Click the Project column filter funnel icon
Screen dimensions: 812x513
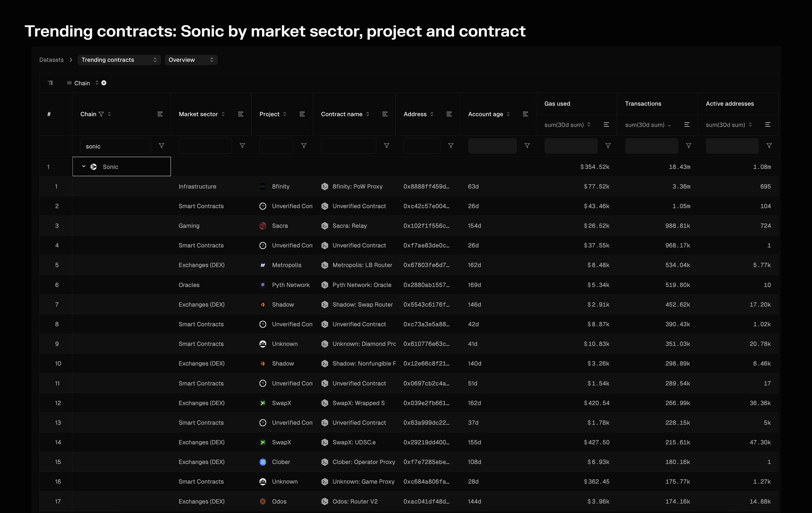point(304,146)
